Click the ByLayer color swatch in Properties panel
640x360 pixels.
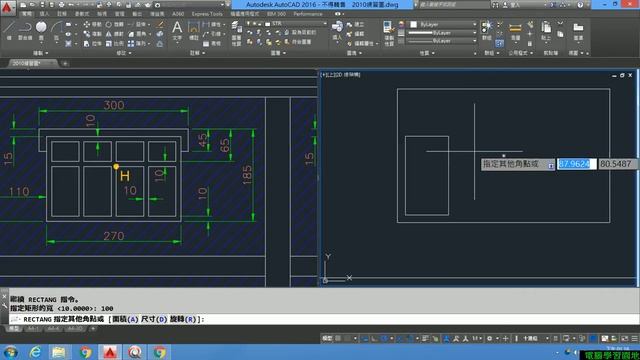pyautogui.click(x=413, y=24)
